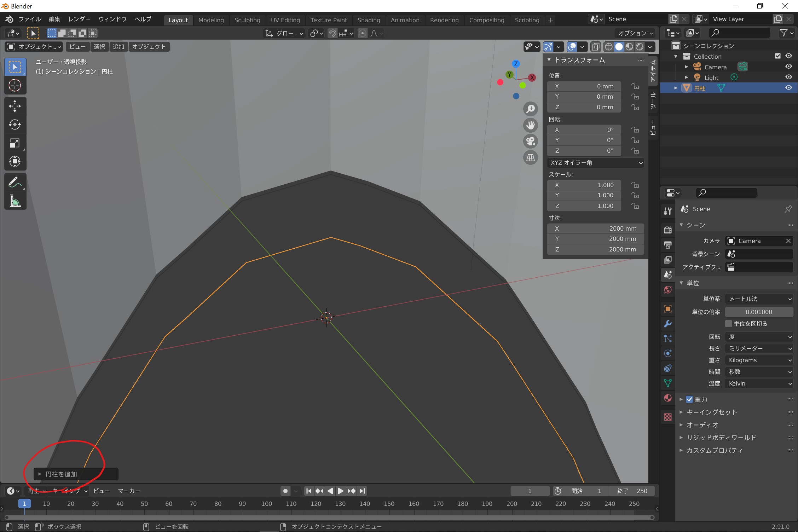Click the 追加 button in viewport header
Viewport: 798px width, 532px height.
(x=118, y=47)
